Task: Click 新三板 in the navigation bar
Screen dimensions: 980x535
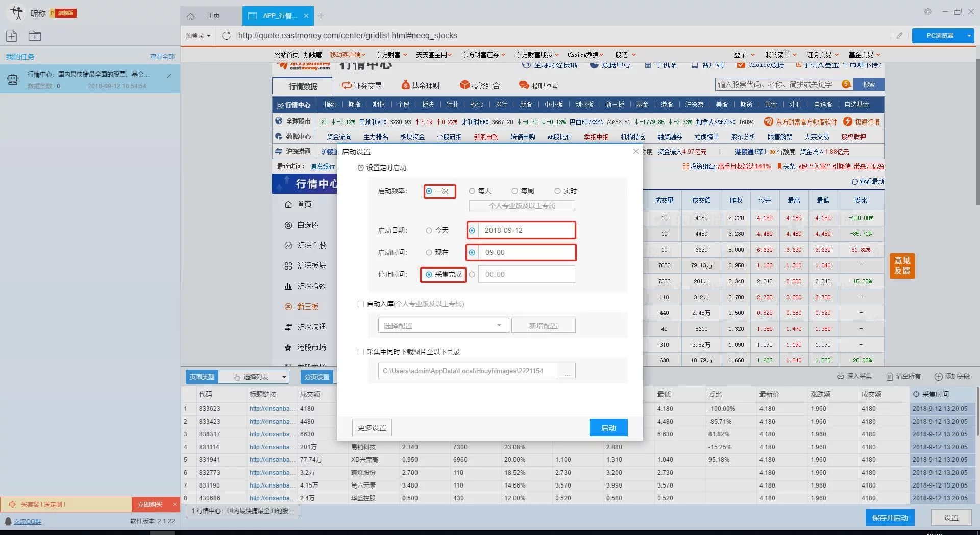Action: point(615,104)
